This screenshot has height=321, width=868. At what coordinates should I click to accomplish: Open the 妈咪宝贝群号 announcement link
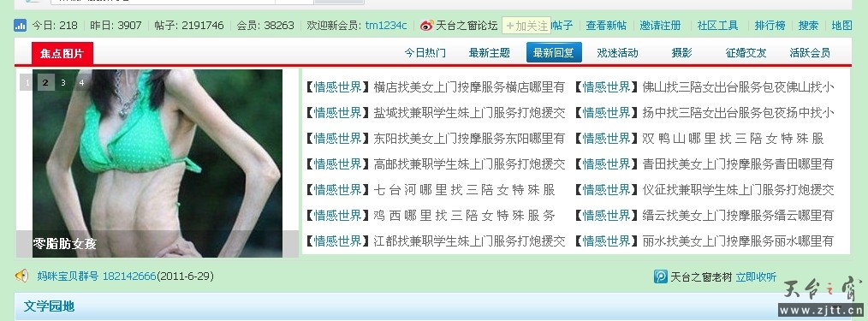click(x=97, y=276)
